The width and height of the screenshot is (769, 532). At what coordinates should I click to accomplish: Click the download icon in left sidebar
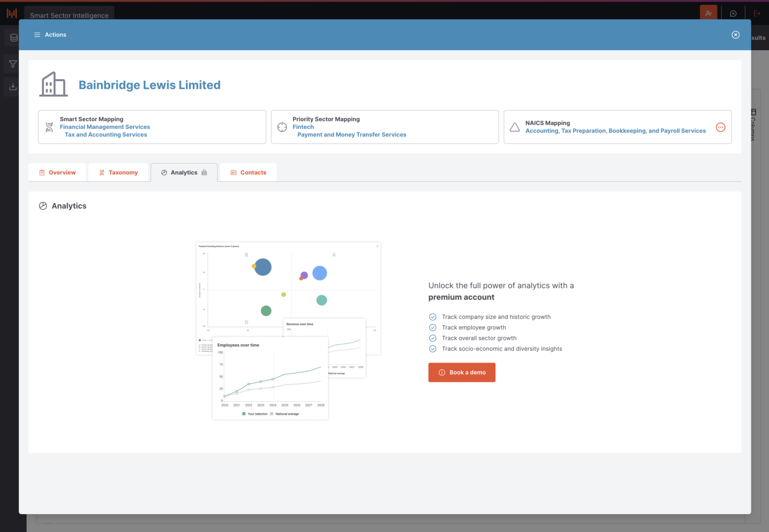[x=13, y=87]
